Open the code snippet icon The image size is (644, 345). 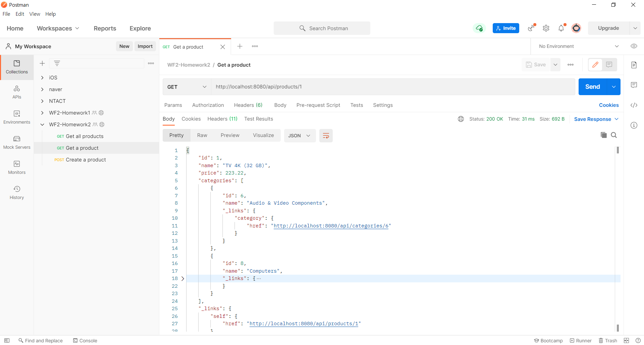pyautogui.click(x=634, y=105)
